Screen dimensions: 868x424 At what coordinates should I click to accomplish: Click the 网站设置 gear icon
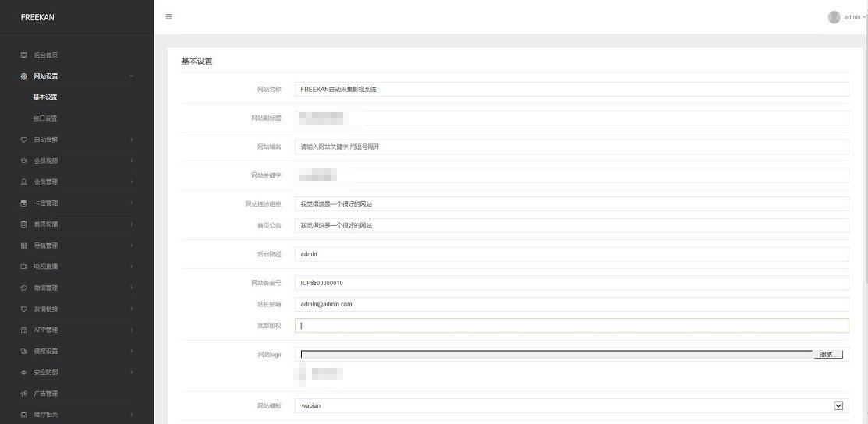[24, 76]
